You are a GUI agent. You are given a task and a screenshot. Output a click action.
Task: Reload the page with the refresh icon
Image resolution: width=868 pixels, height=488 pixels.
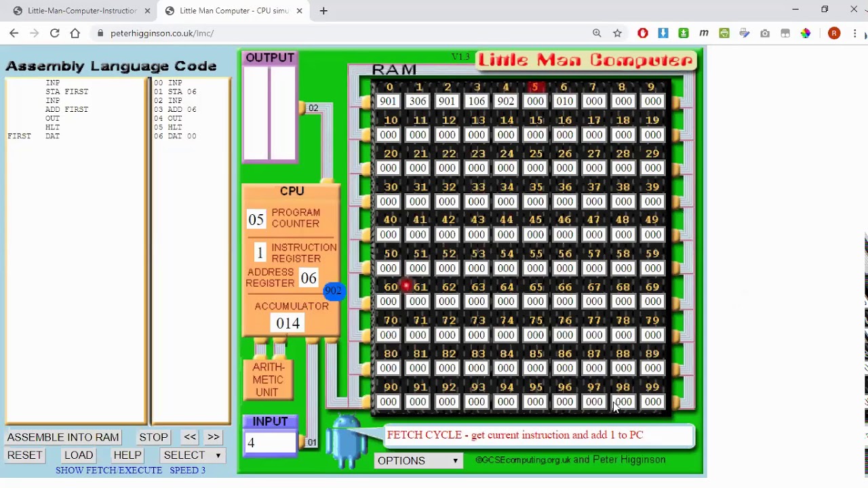(x=54, y=33)
